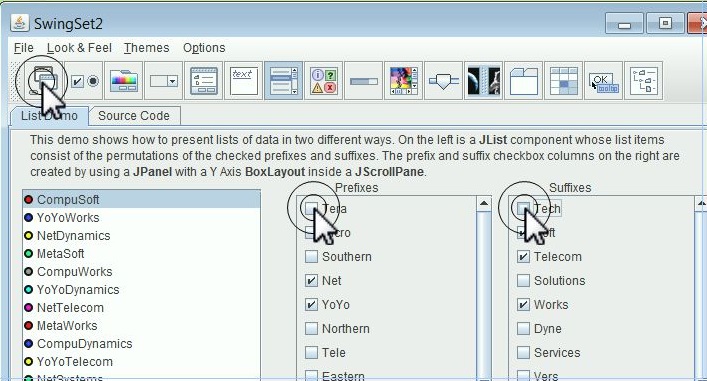The image size is (707, 381).
Task: Maximize the SwingSet2 window
Action: [x=665, y=23]
